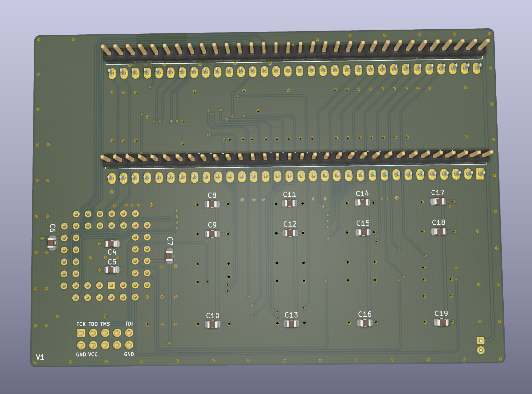
Task: Click the C16 capacitor
Action: 365,323
